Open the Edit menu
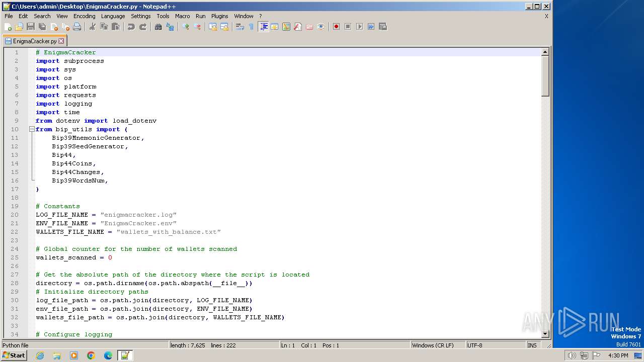The width and height of the screenshot is (644, 362). click(23, 16)
